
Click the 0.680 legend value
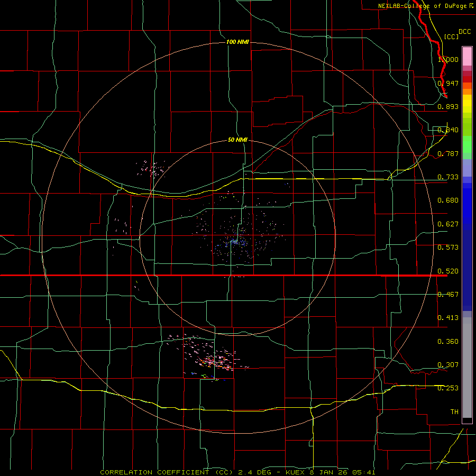click(x=448, y=200)
